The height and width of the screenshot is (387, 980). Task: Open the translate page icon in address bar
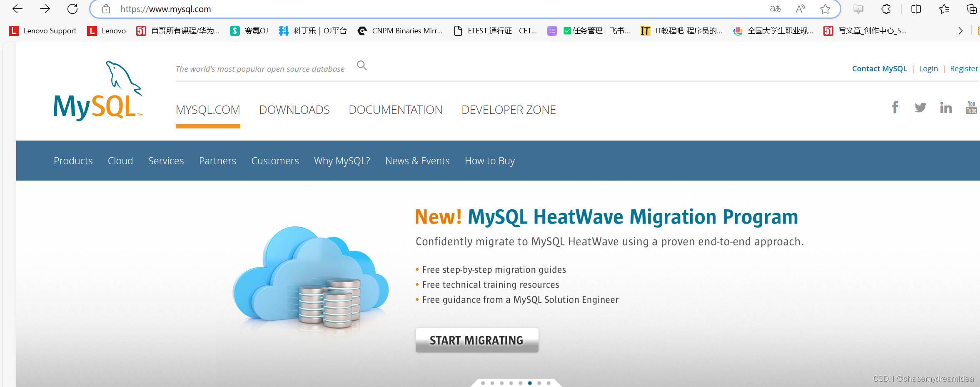point(775,9)
